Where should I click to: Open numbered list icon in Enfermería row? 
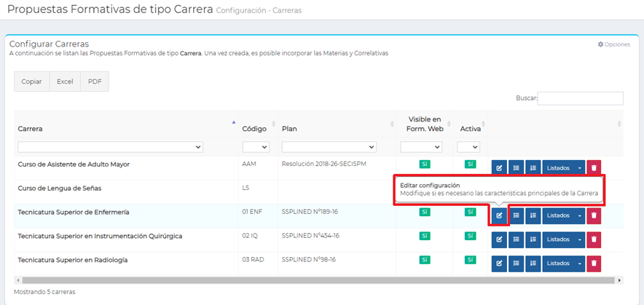click(x=533, y=215)
